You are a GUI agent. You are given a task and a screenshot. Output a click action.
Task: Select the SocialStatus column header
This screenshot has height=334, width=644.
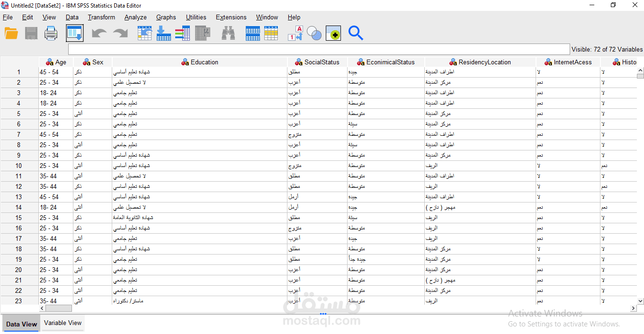317,62
